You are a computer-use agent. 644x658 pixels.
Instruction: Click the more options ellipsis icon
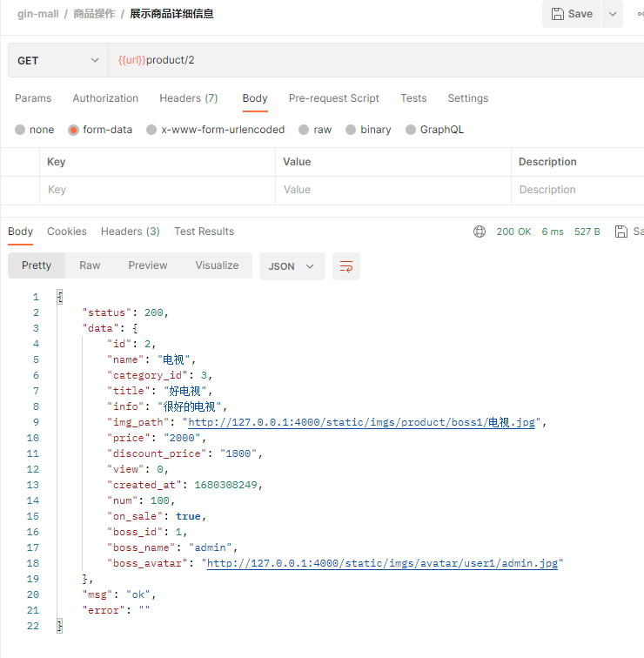coord(639,14)
